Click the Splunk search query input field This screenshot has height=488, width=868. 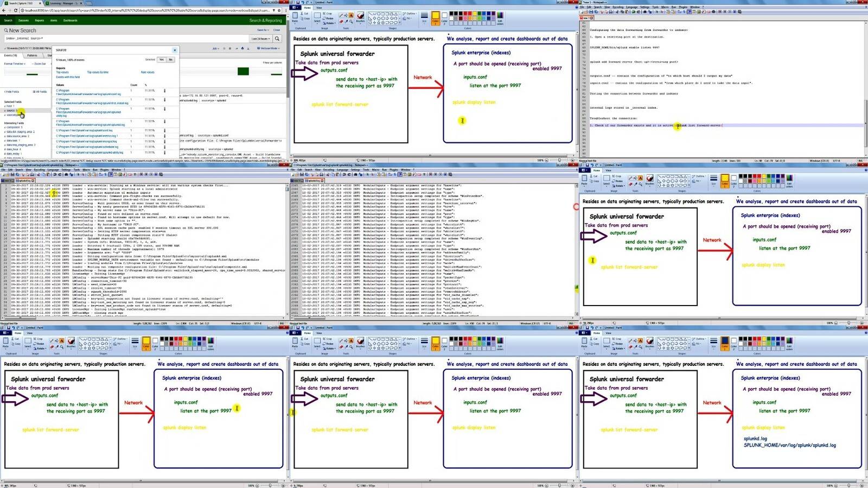click(x=126, y=39)
